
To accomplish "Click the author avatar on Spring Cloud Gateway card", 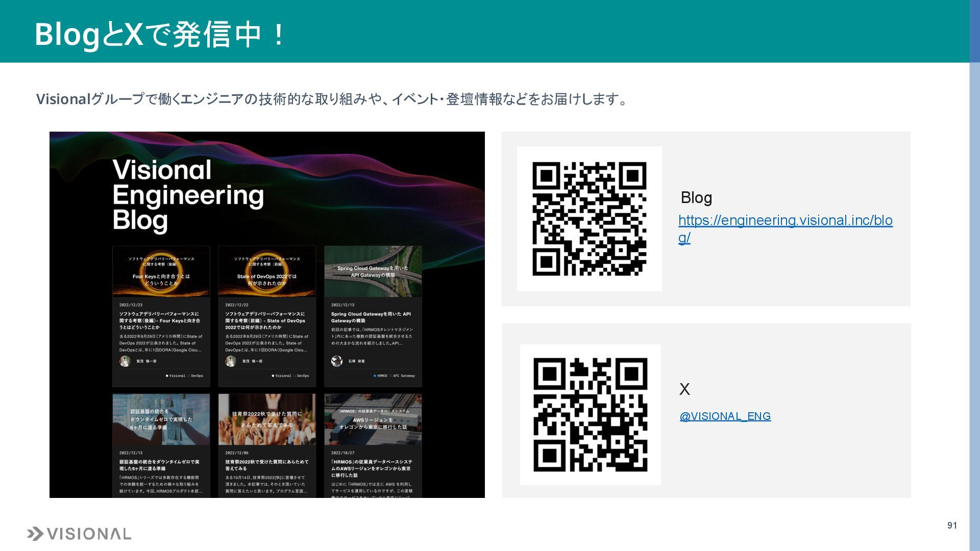I will click(337, 361).
